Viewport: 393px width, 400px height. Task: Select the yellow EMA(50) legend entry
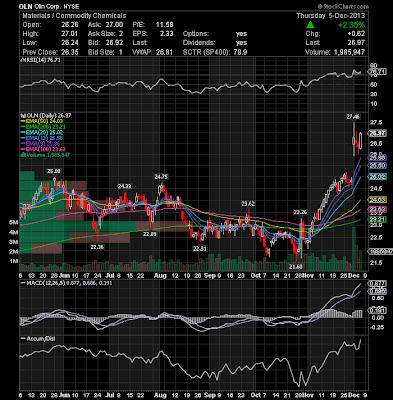click(42, 121)
